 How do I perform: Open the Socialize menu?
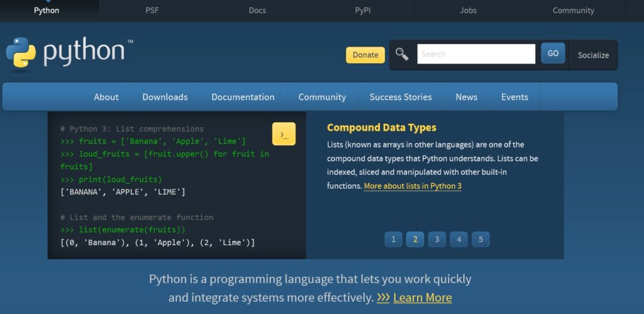click(x=593, y=55)
